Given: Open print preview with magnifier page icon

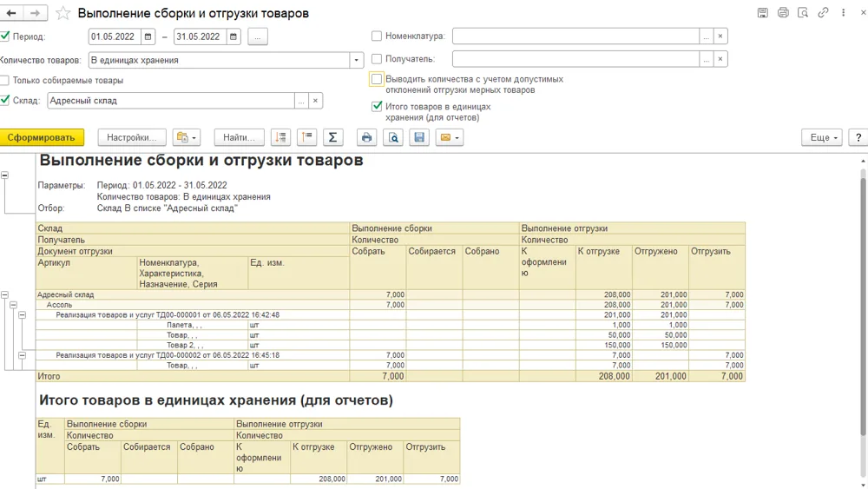Looking at the screenshot, I should [393, 137].
